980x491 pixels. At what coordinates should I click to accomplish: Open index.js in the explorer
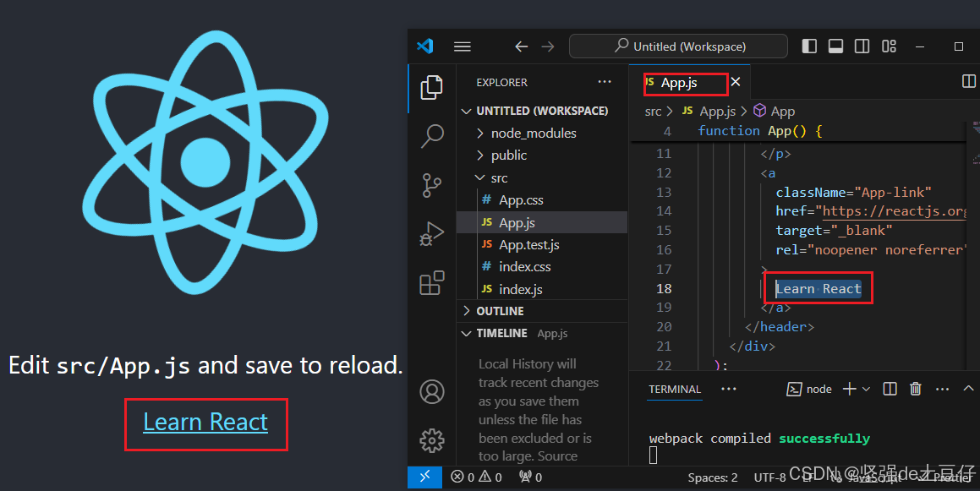[543, 289]
